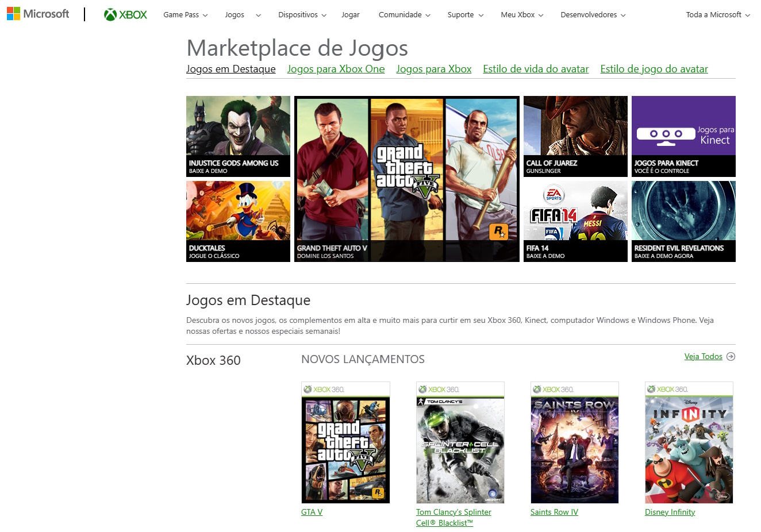
Task: Click the Veja Todos link
Action: [703, 356]
